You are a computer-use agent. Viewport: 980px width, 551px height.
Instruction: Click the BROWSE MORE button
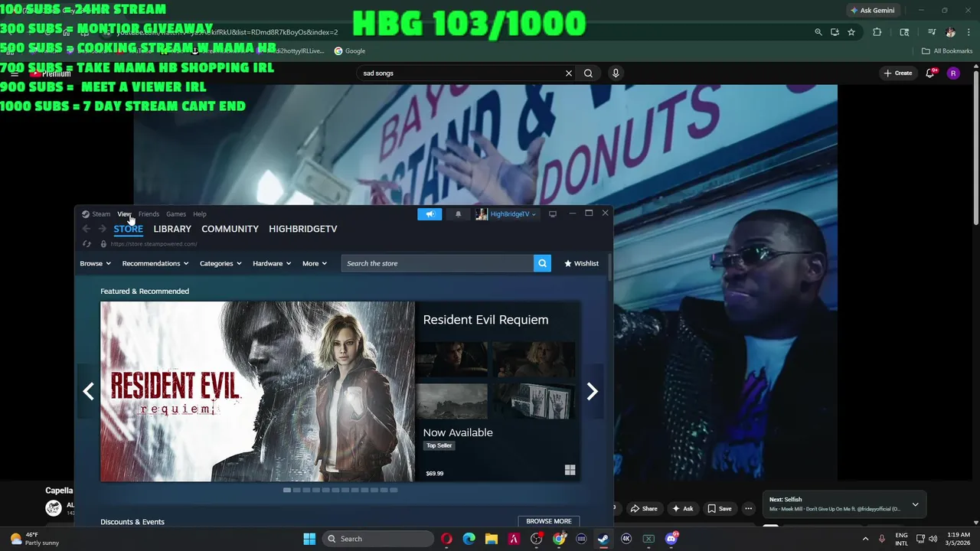pyautogui.click(x=549, y=521)
